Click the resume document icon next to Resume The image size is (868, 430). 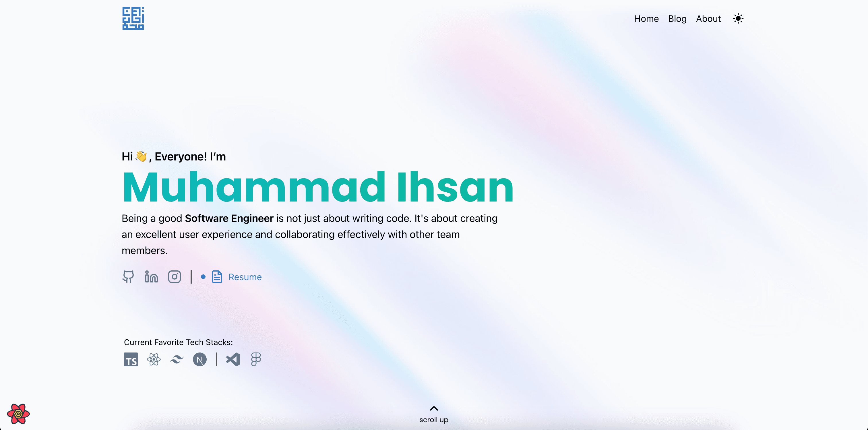click(217, 276)
